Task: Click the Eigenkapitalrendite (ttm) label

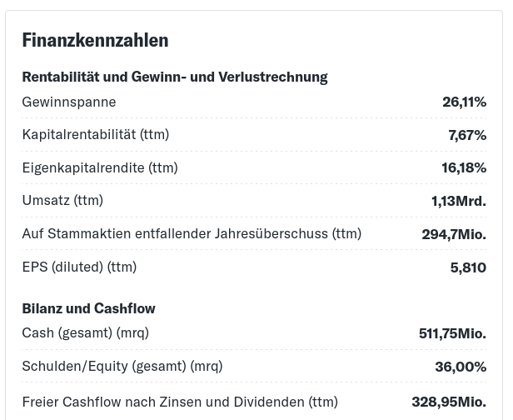Action: pos(100,167)
